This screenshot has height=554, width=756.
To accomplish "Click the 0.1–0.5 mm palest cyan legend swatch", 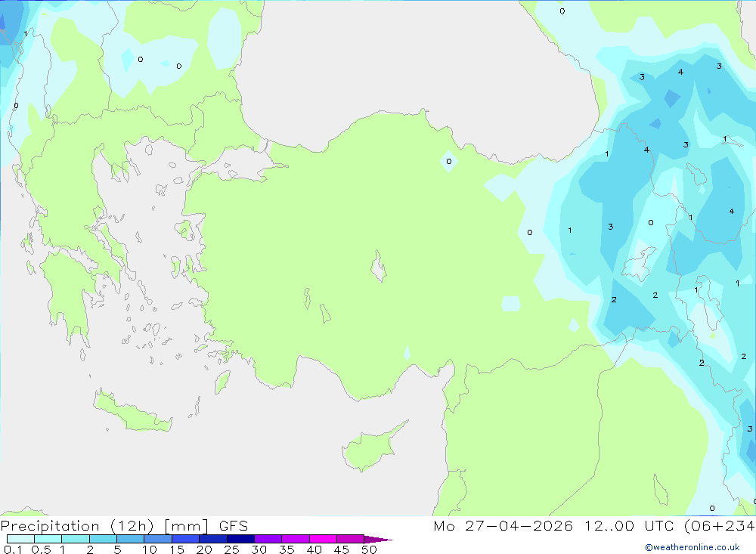I will pyautogui.click(x=20, y=539).
